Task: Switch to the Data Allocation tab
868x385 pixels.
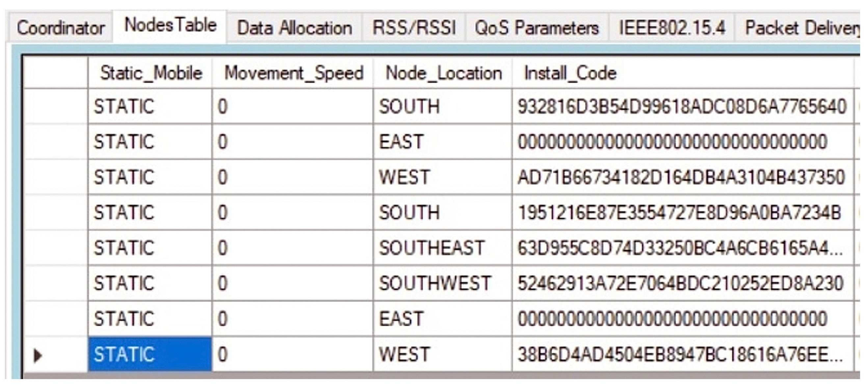Action: click(x=295, y=28)
